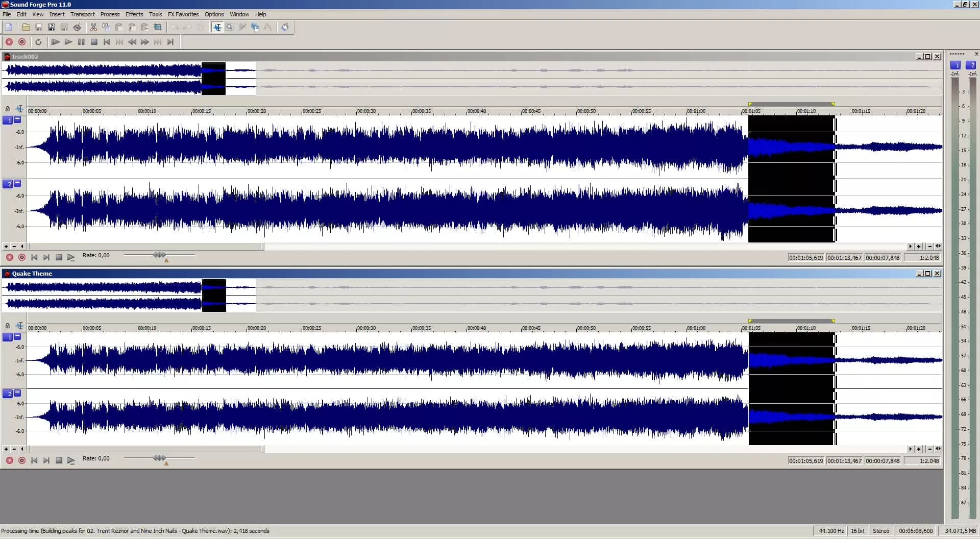The height and width of the screenshot is (539, 980).
Task: Select the Cut scissors icon
Action: tap(93, 27)
